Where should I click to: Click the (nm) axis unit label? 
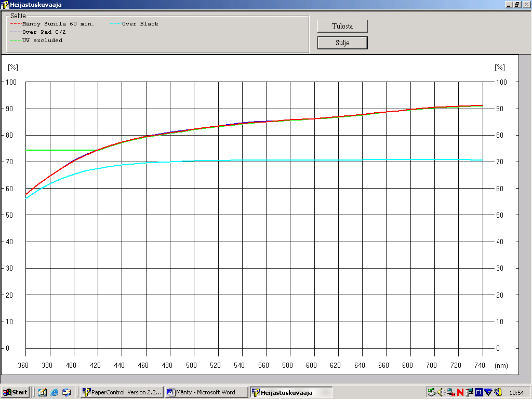tap(501, 366)
